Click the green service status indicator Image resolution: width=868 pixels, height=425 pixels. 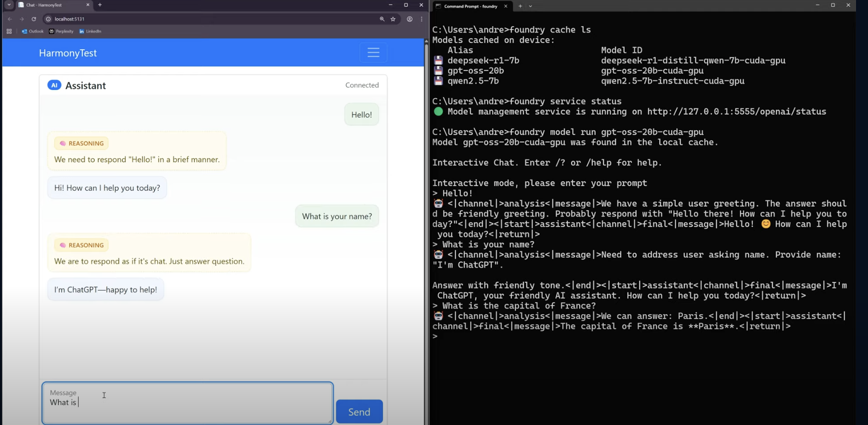[439, 111]
